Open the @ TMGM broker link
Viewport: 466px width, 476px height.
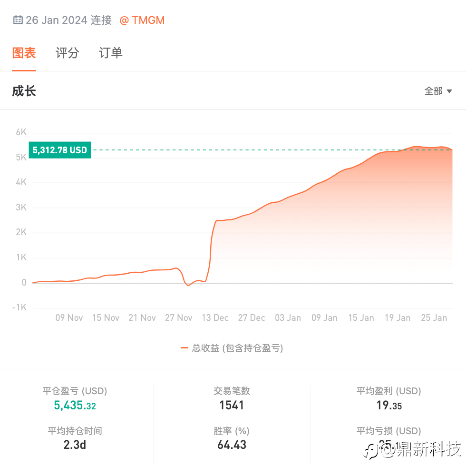[142, 20]
